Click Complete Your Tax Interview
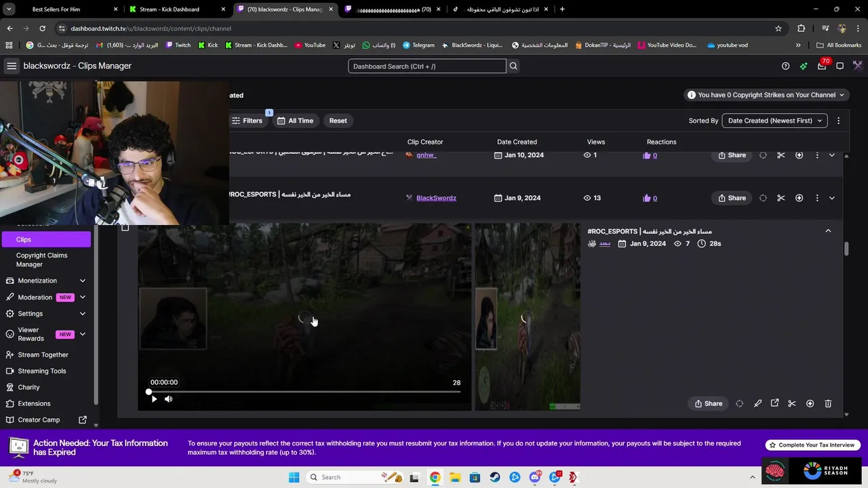This screenshot has height=488, width=868. [814, 445]
